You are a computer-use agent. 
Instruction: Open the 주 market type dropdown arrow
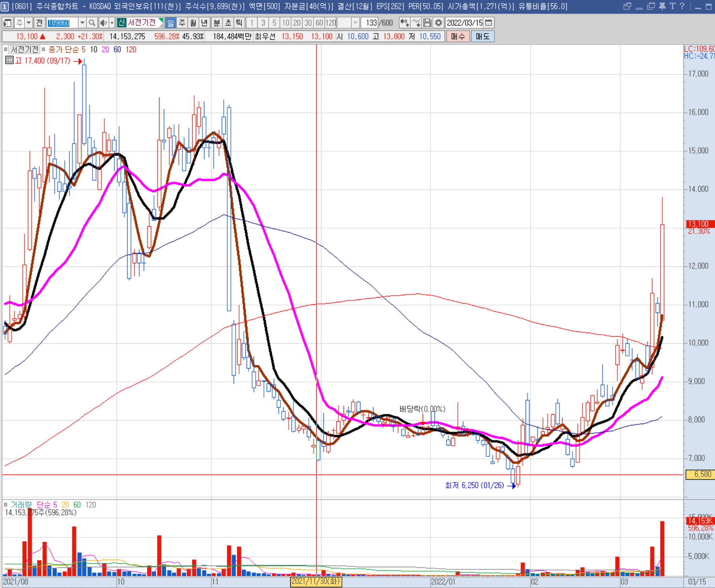pos(28,23)
